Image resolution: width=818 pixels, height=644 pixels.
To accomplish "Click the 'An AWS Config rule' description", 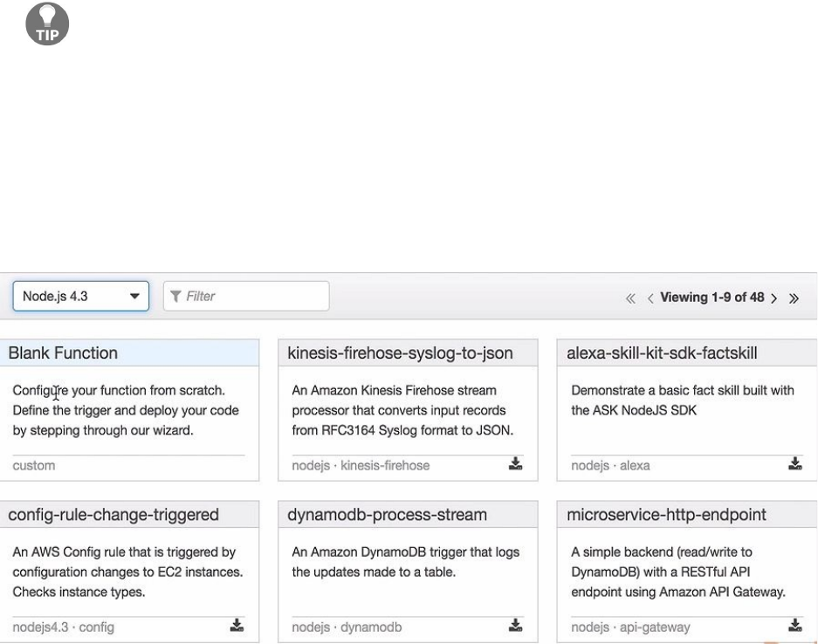I will [127, 572].
